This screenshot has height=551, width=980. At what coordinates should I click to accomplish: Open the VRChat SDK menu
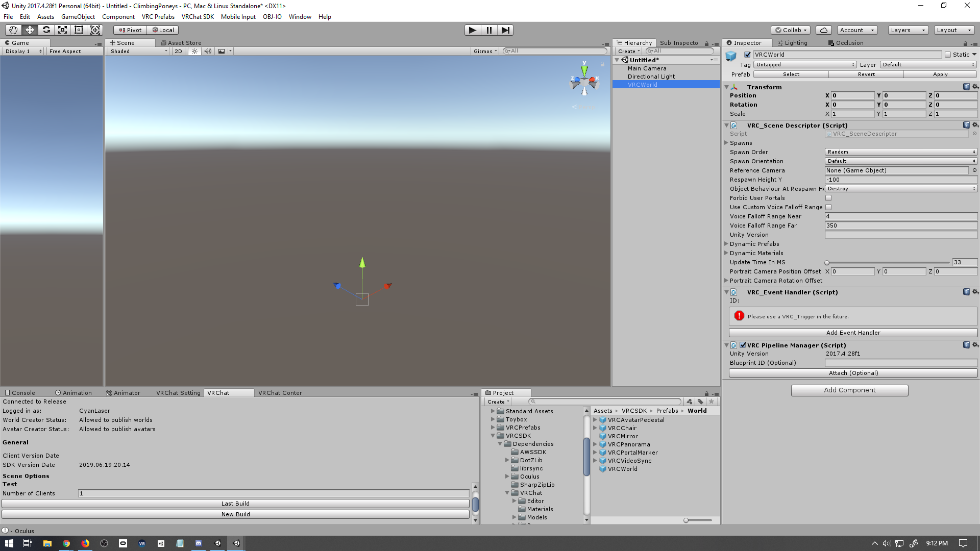198,17
